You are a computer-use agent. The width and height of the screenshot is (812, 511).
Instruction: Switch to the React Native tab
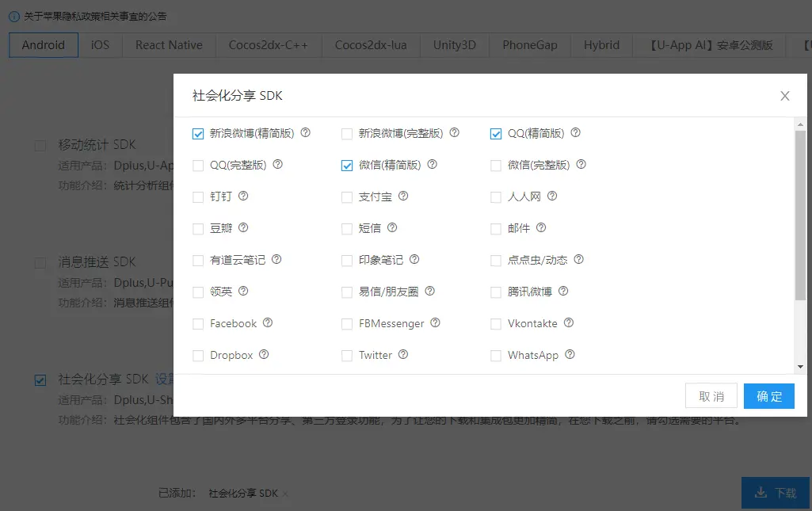169,45
